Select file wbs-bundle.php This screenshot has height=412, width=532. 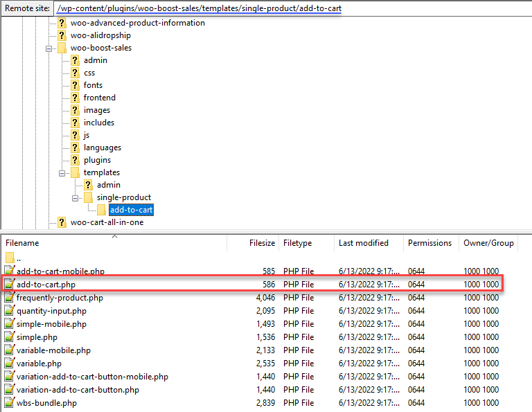46,403
